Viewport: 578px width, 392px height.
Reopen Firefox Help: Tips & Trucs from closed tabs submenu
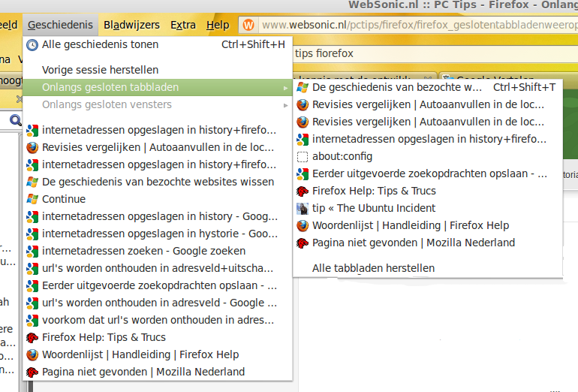click(428, 191)
